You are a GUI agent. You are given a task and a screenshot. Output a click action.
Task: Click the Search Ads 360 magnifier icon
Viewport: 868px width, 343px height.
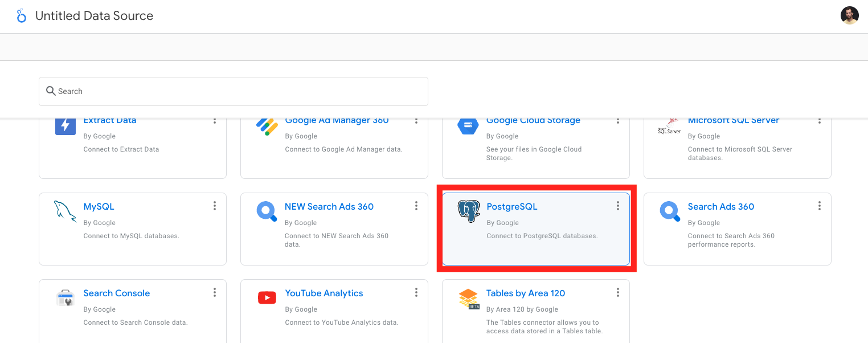click(670, 211)
